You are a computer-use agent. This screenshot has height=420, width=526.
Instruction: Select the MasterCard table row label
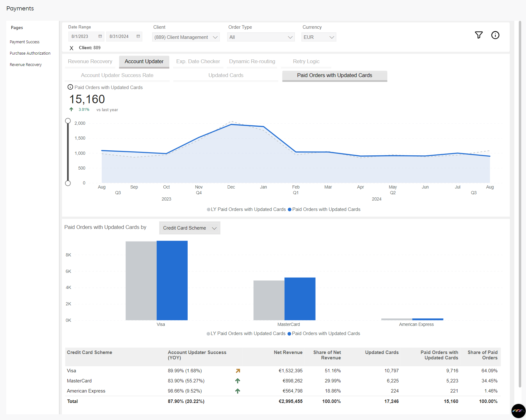point(79,381)
